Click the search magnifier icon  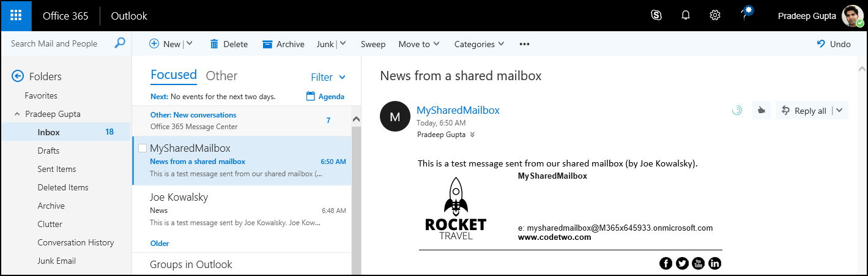pyautogui.click(x=120, y=43)
